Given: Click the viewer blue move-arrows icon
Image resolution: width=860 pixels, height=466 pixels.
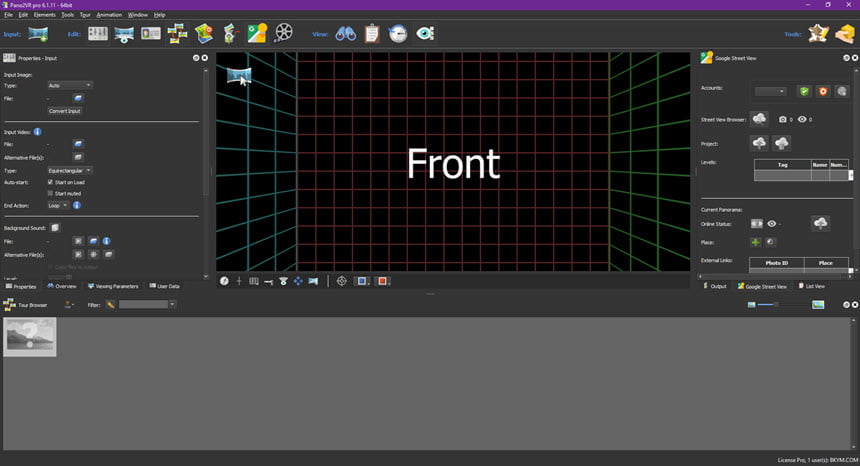Looking at the screenshot, I should click(x=298, y=281).
